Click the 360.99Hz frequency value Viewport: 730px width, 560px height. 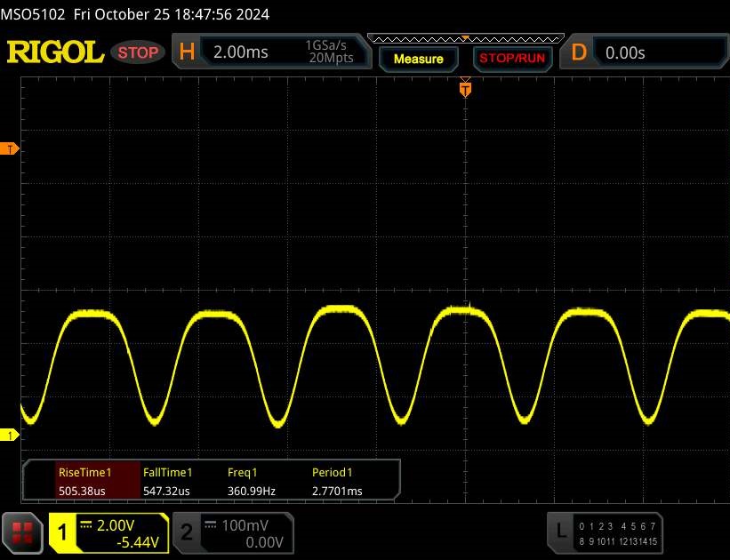pyautogui.click(x=252, y=491)
